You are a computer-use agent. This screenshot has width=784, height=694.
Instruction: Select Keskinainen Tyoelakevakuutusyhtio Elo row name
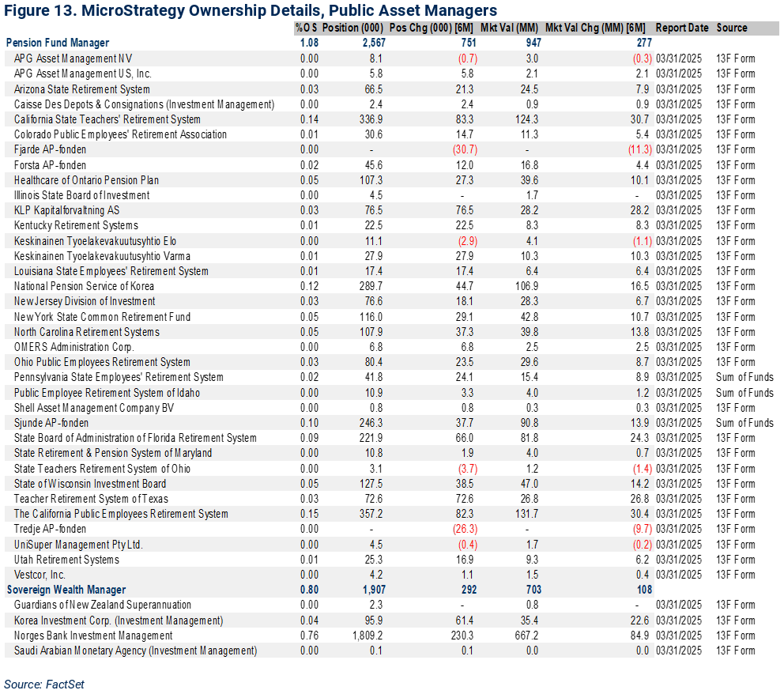pyautogui.click(x=95, y=241)
